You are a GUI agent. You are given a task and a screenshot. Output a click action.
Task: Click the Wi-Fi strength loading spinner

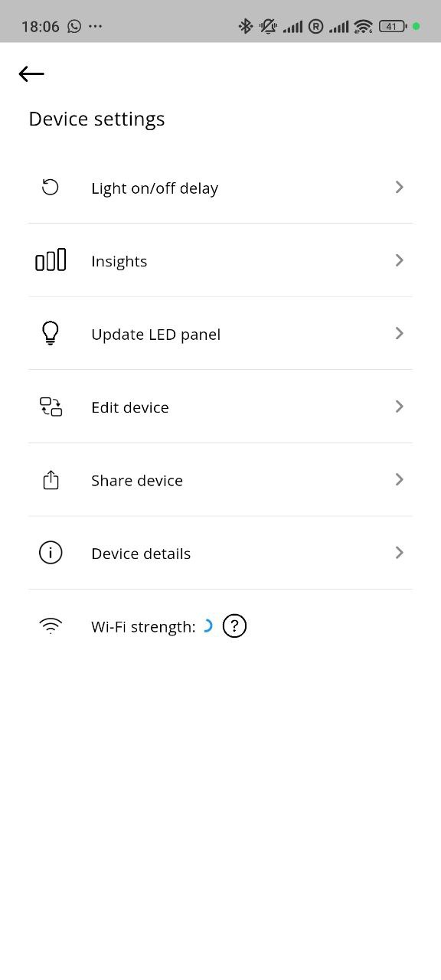[x=207, y=626]
